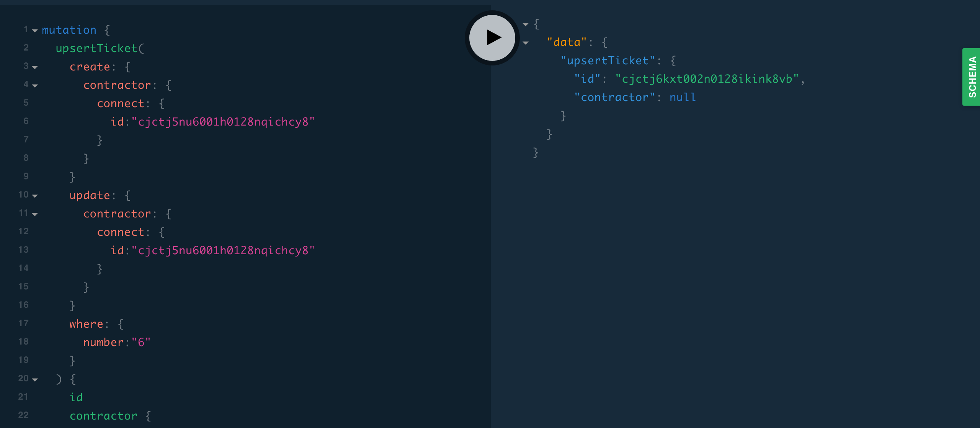Click the contractor id string on line 6
The width and height of the screenshot is (980, 428).
(x=223, y=122)
